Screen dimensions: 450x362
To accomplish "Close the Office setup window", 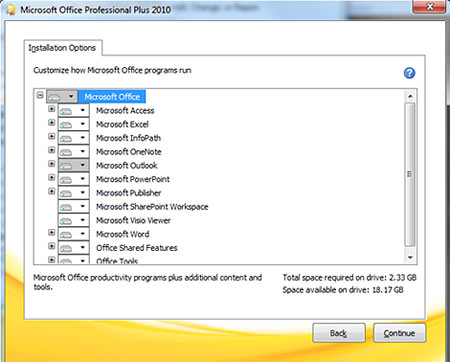I will [x=430, y=7].
